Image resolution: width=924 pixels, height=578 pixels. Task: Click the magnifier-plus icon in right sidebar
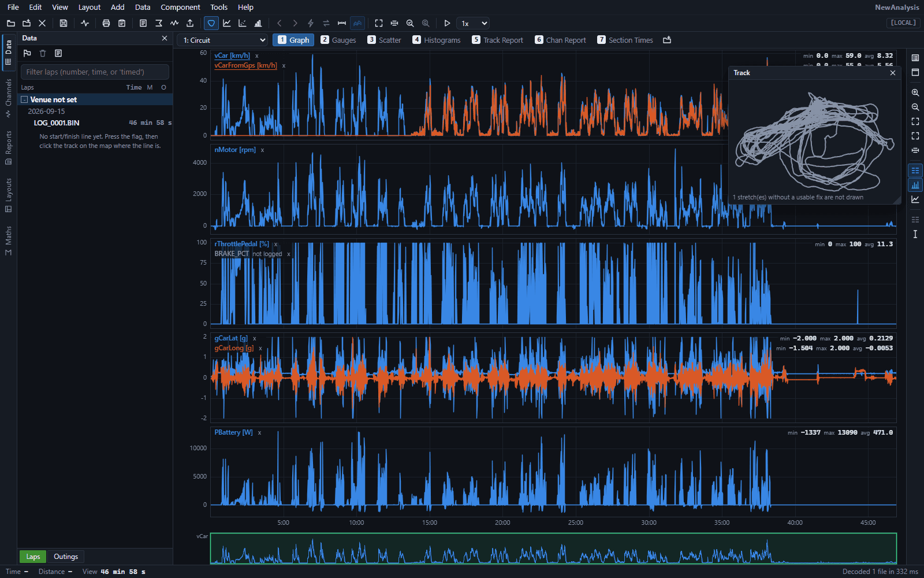915,92
